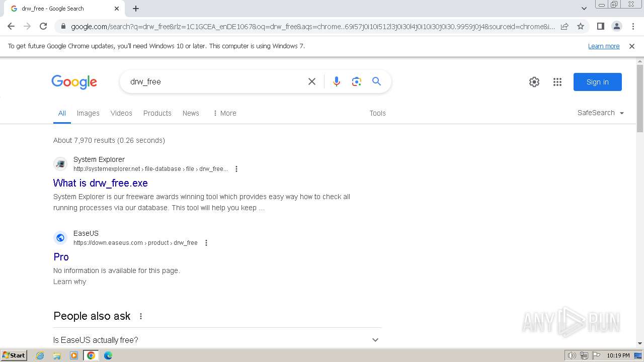Open the Chrome profile icon

click(x=616, y=26)
